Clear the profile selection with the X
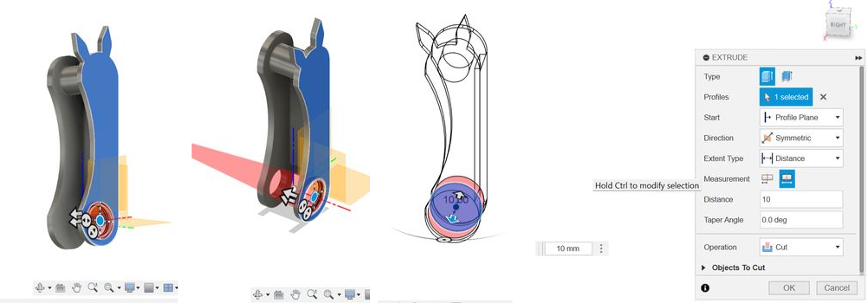The width and height of the screenshot is (868, 303). [823, 97]
